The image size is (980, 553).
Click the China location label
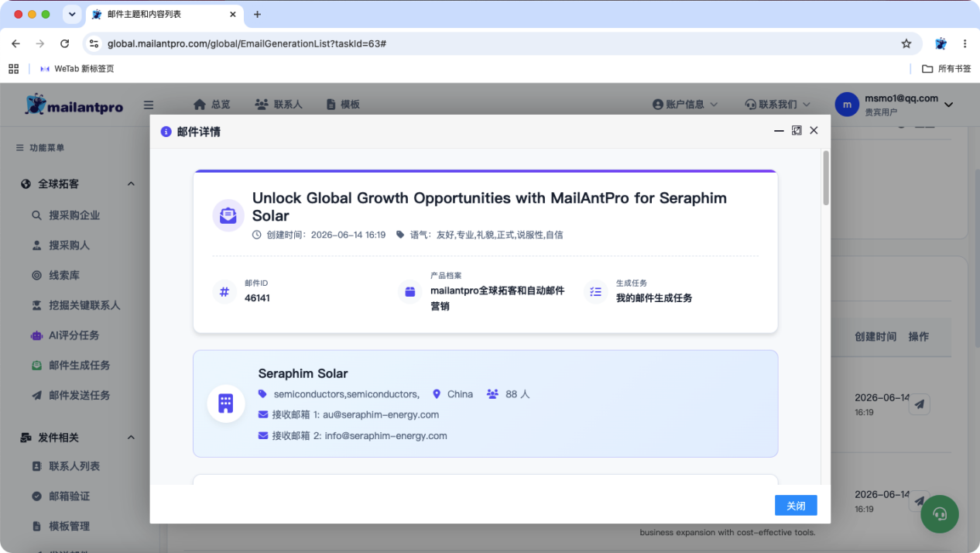tap(460, 394)
